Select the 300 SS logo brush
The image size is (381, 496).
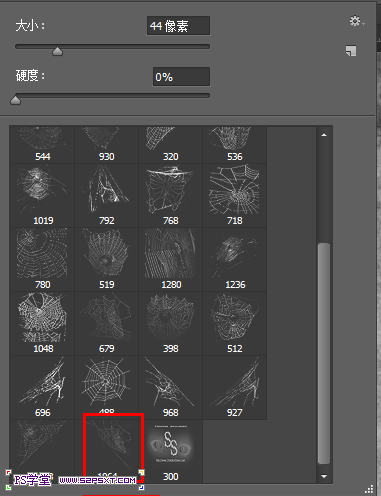[170, 451]
